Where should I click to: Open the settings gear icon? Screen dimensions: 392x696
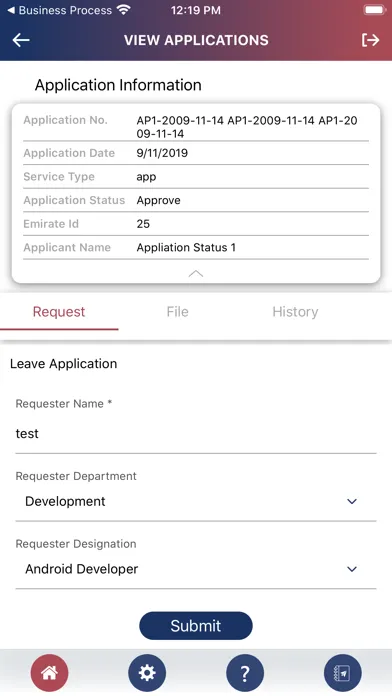tap(147, 673)
